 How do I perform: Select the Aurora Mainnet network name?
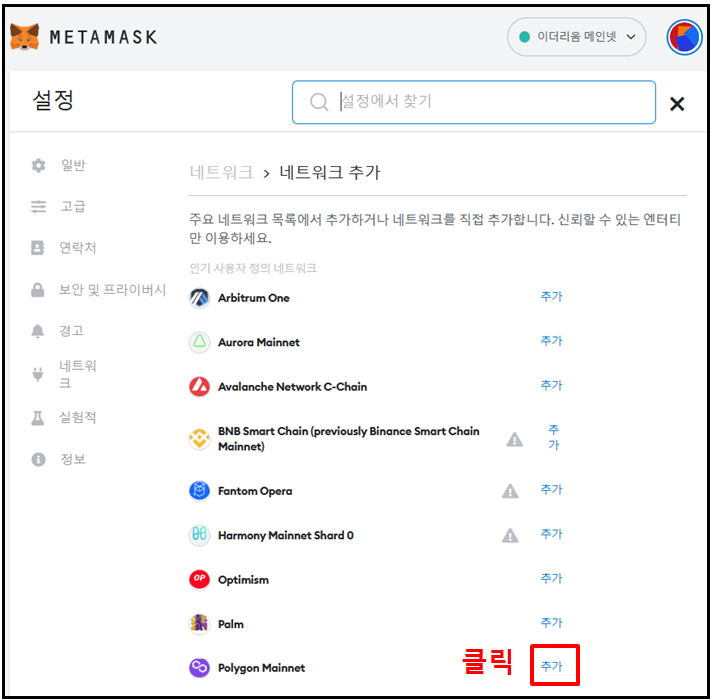click(x=259, y=342)
